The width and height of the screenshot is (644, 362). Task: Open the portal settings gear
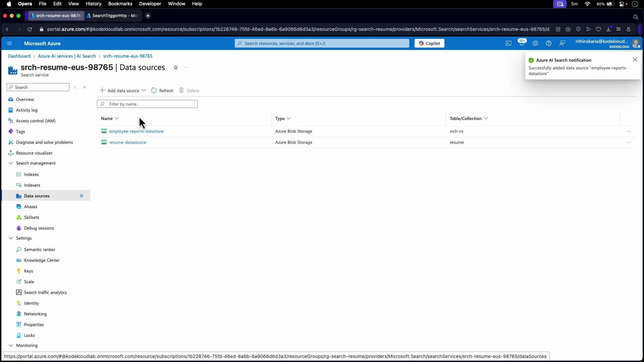(x=535, y=44)
